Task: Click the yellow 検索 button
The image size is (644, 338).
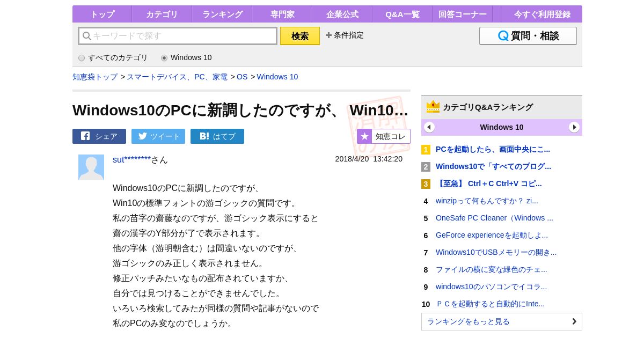Action: click(x=300, y=36)
